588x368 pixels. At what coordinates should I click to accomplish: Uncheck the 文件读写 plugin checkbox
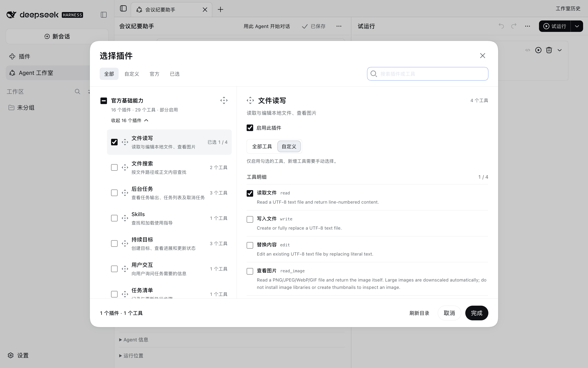click(114, 142)
